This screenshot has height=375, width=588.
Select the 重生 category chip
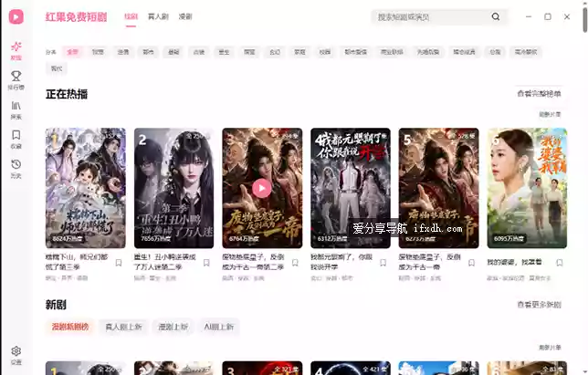224,52
